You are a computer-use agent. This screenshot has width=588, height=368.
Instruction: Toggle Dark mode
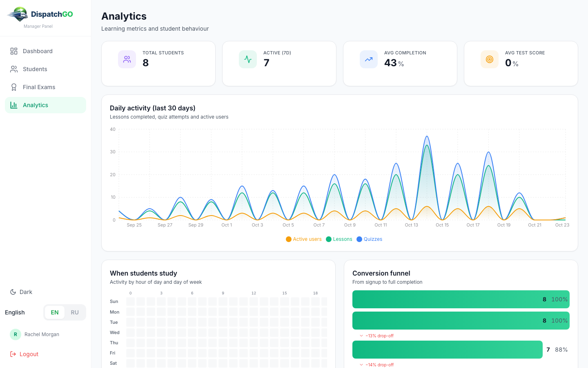(x=21, y=292)
